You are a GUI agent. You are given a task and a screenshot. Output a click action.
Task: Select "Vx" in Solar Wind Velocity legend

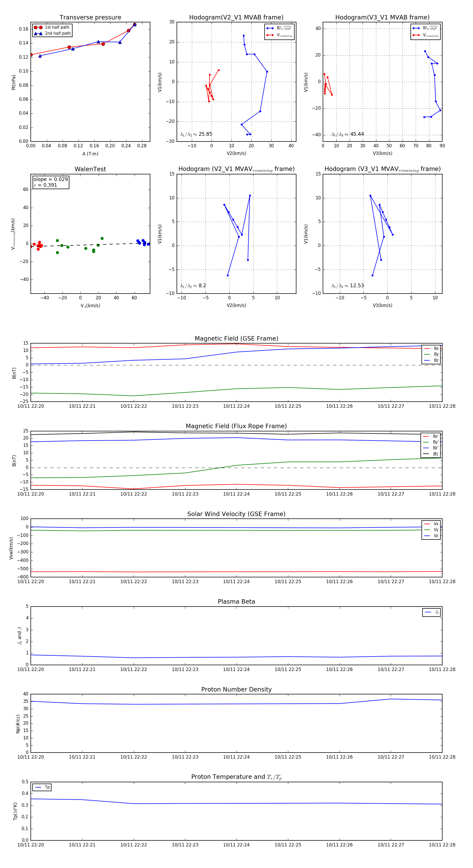pyautogui.click(x=431, y=524)
